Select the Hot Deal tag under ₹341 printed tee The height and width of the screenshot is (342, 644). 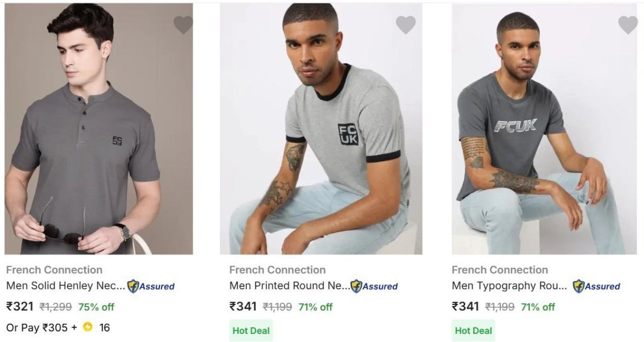click(250, 331)
